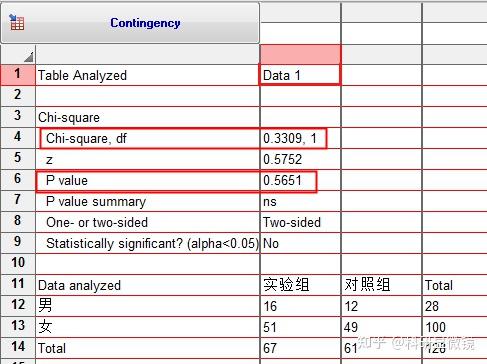Click the Contingency table icon

point(16,23)
